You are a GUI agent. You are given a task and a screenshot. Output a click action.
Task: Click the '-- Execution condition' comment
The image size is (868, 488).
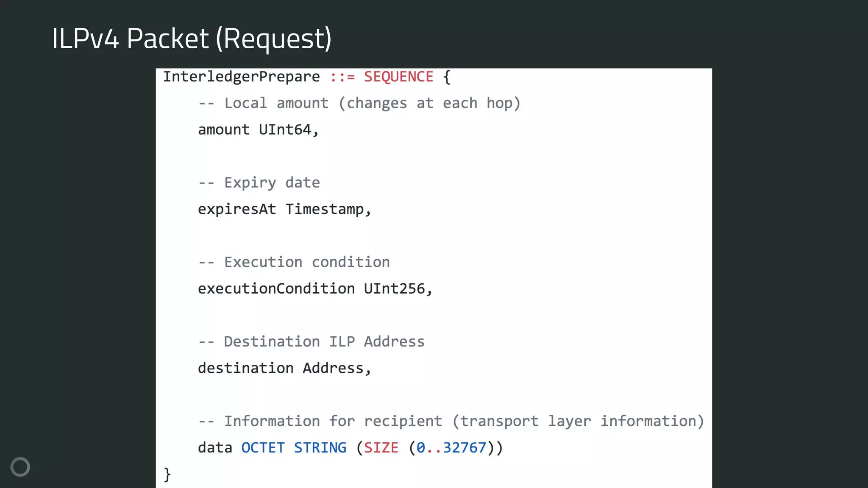pos(294,262)
